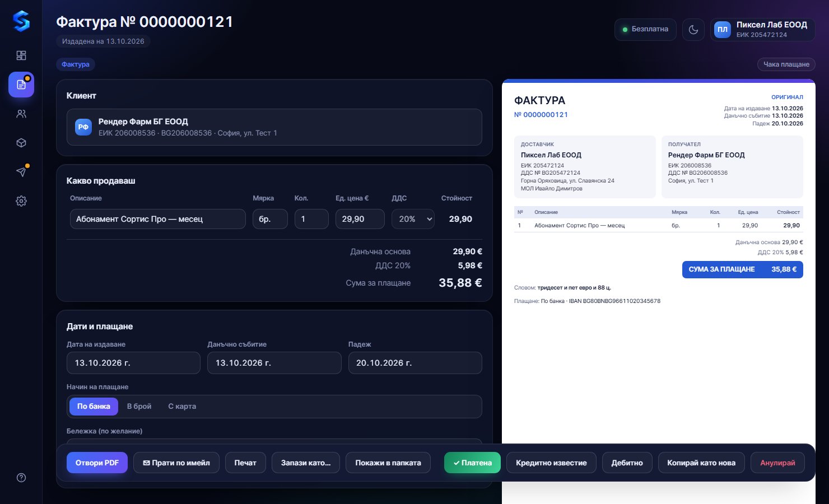Select payment method По банка
This screenshot has height=504, width=829.
[x=94, y=407]
